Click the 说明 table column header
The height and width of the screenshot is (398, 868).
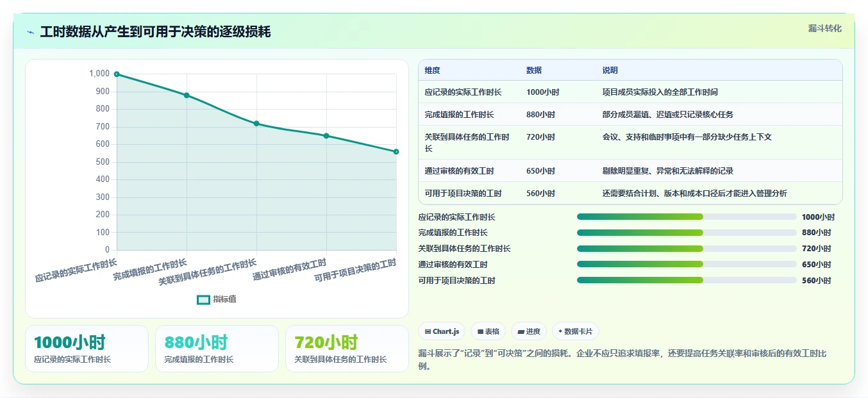point(610,70)
